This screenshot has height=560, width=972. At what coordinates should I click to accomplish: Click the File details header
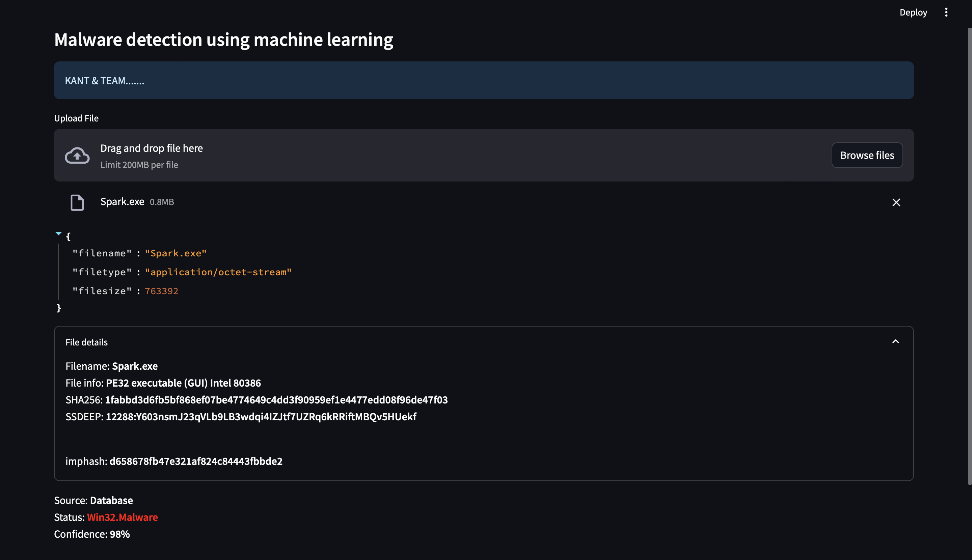tap(87, 342)
